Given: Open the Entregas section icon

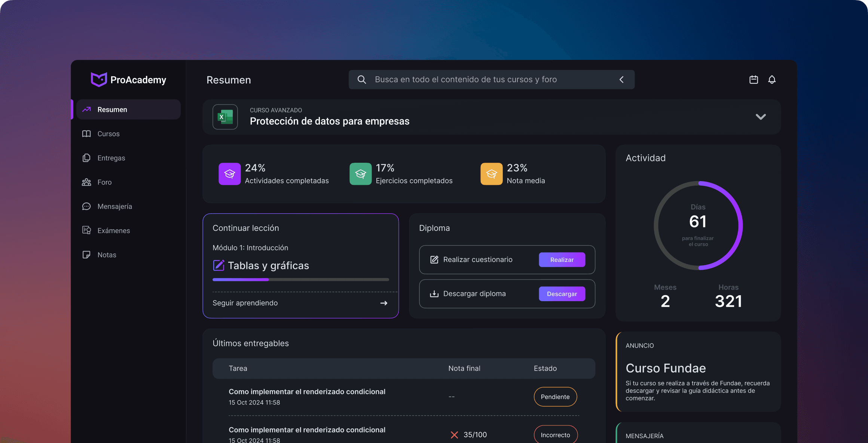Looking at the screenshot, I should pos(86,158).
